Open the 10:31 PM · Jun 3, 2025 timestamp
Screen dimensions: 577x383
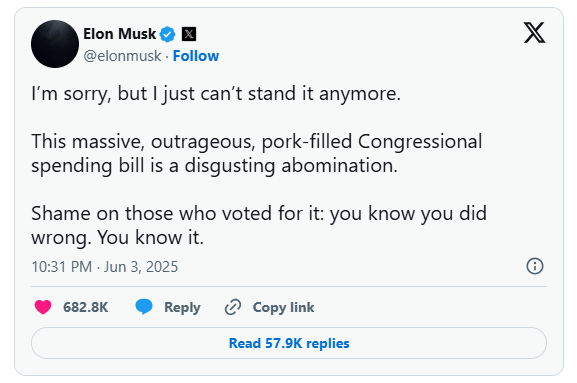point(105,267)
